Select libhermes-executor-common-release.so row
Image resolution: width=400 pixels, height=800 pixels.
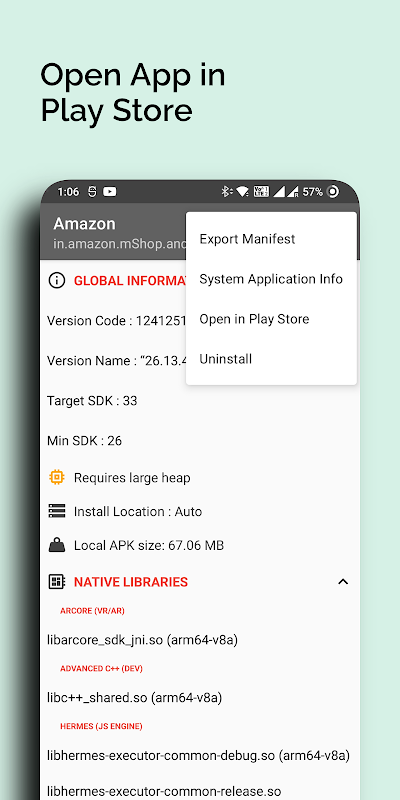point(164,791)
